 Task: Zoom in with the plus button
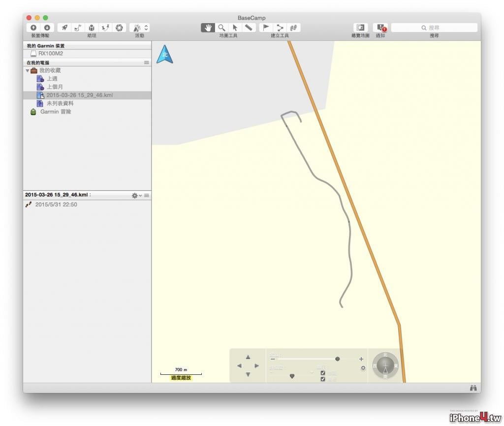(x=361, y=359)
